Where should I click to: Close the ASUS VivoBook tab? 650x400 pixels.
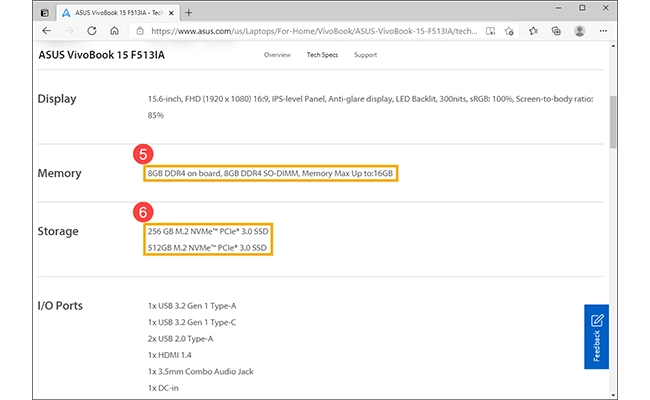tap(171, 13)
